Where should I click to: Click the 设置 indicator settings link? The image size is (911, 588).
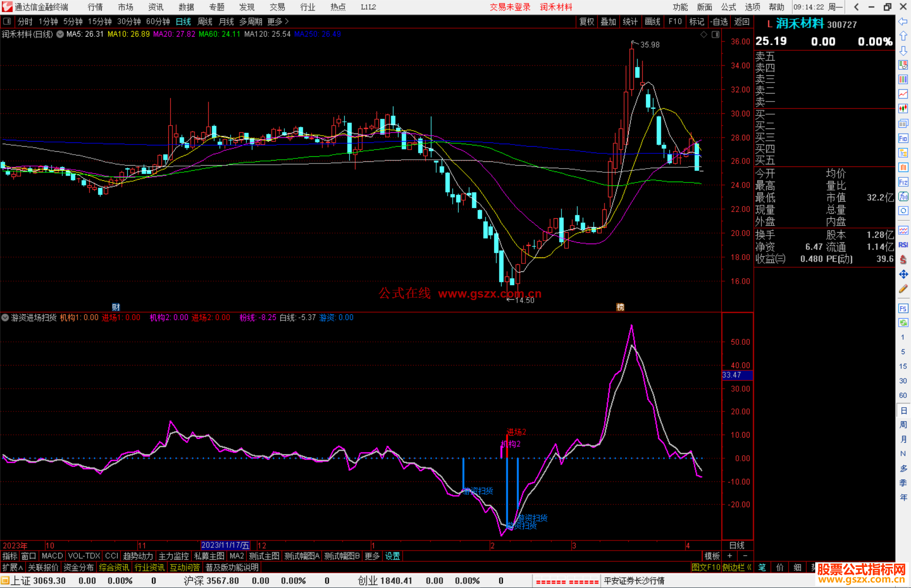pyautogui.click(x=392, y=556)
